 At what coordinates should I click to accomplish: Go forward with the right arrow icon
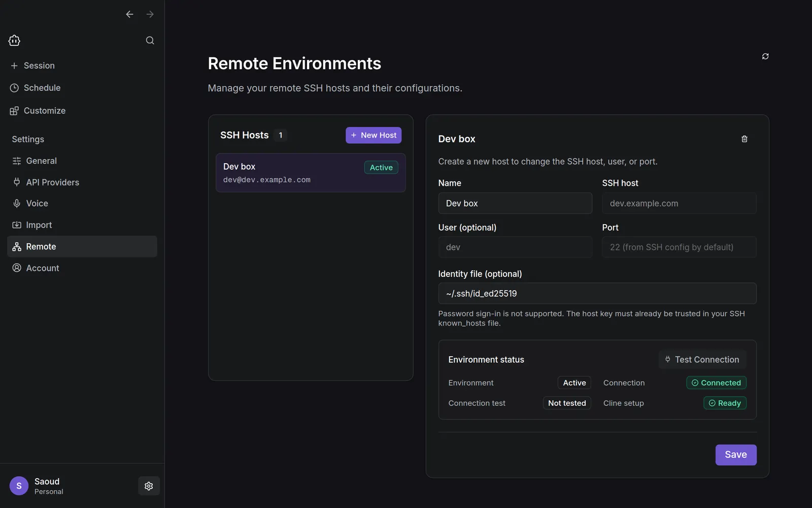150,14
